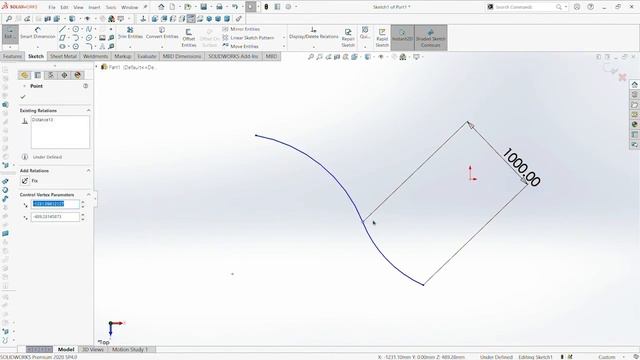Click Move Entities

tap(240, 46)
